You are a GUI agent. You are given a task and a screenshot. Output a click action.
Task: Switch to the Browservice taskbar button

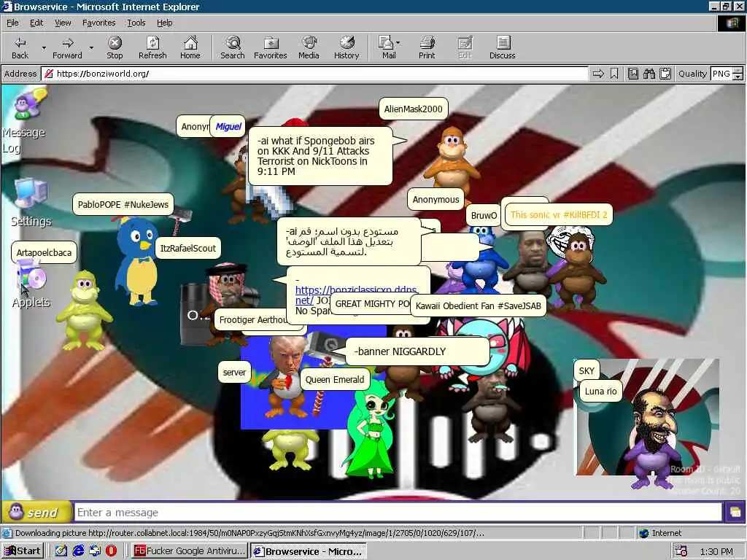coord(309,551)
